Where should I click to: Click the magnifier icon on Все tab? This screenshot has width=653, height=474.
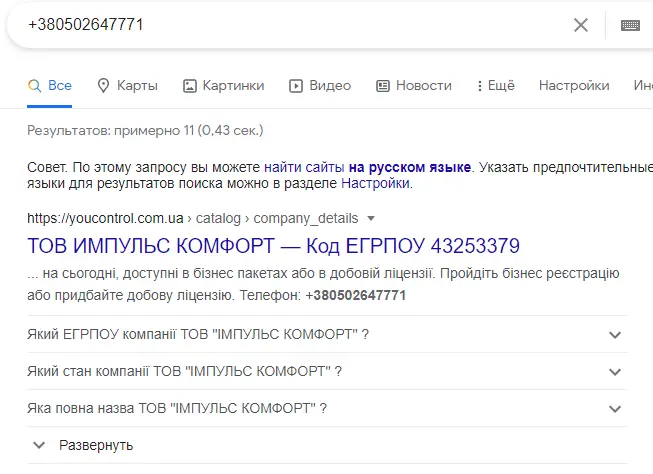tap(35, 86)
